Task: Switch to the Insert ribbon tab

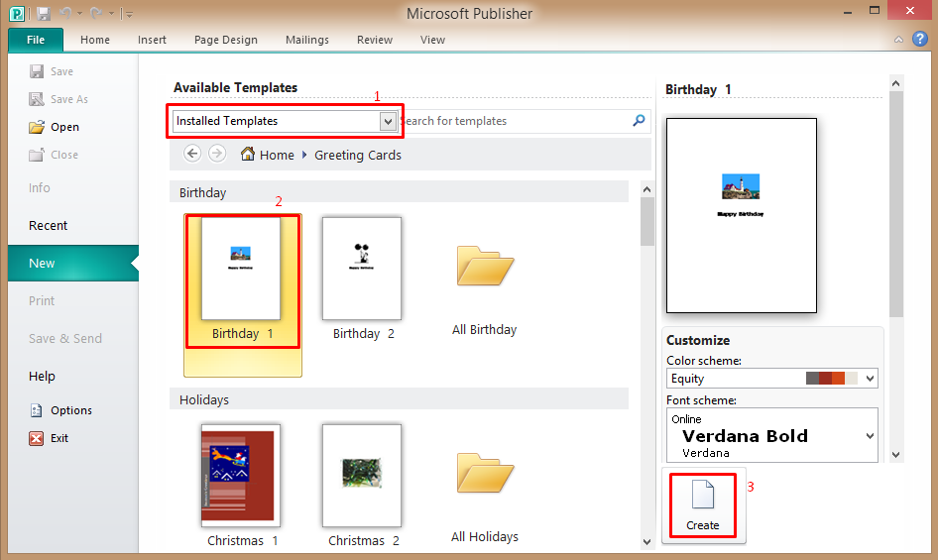Action: coord(152,40)
